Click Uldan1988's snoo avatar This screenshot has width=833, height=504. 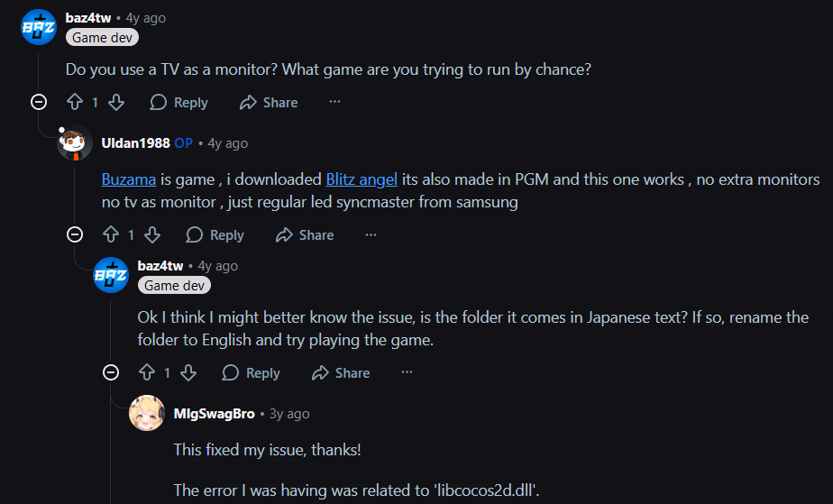75,142
